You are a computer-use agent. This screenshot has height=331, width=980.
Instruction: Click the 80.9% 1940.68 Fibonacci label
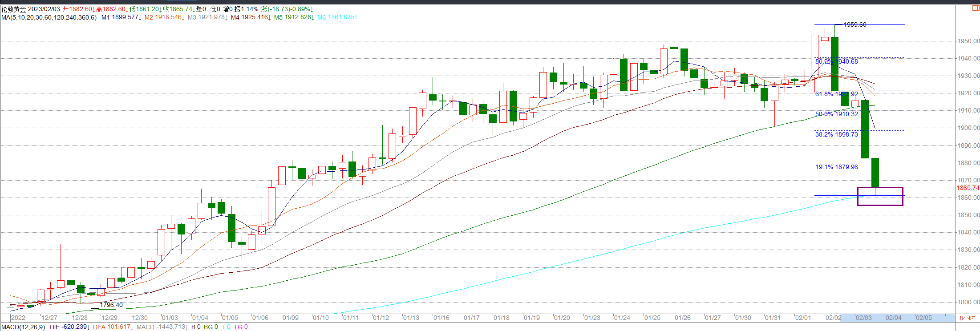coord(837,61)
